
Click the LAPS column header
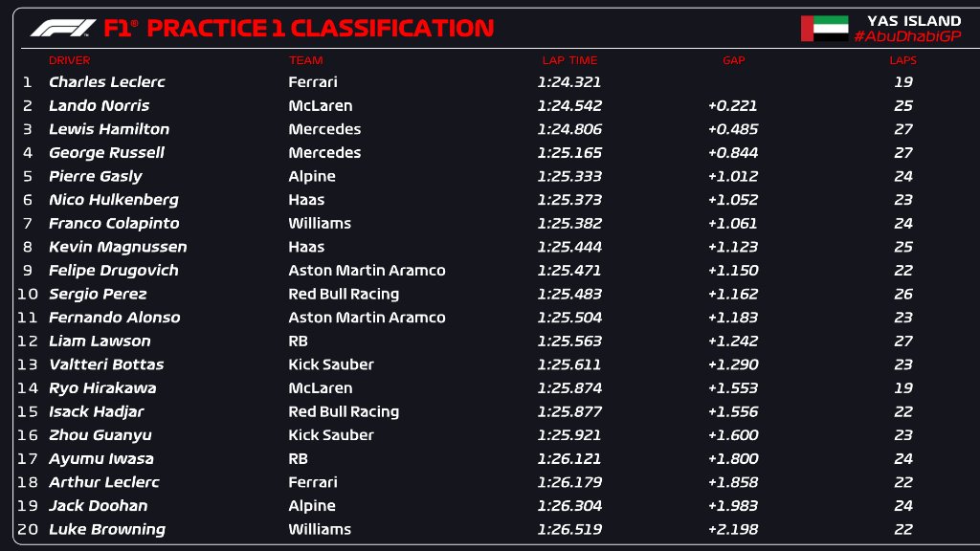(x=902, y=60)
